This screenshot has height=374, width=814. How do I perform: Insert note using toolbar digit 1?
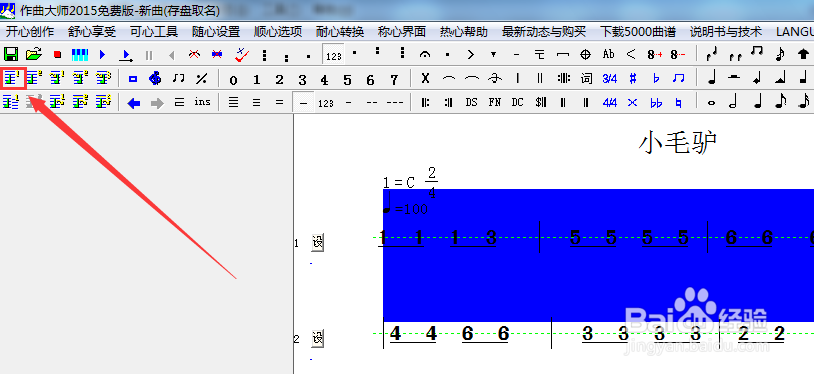[256, 79]
